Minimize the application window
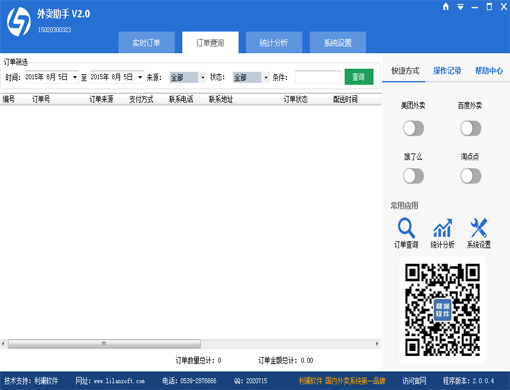This screenshot has width=510, height=390. (x=475, y=7)
